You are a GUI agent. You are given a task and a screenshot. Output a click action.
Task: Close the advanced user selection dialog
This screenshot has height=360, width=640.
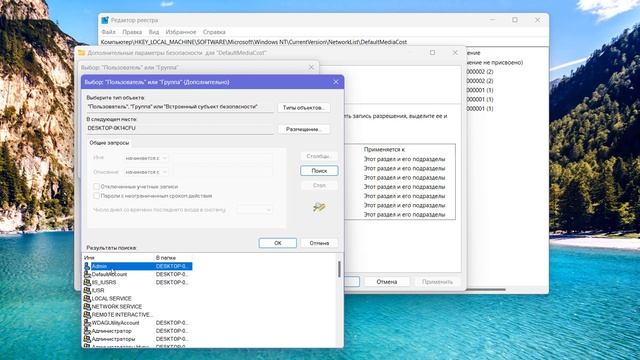pyautogui.click(x=336, y=82)
